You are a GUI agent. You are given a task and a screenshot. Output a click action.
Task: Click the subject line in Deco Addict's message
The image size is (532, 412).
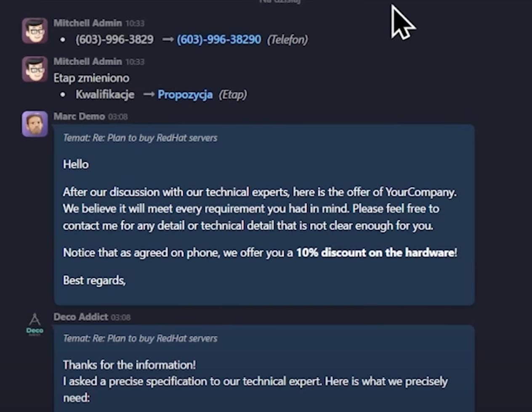pyautogui.click(x=140, y=338)
